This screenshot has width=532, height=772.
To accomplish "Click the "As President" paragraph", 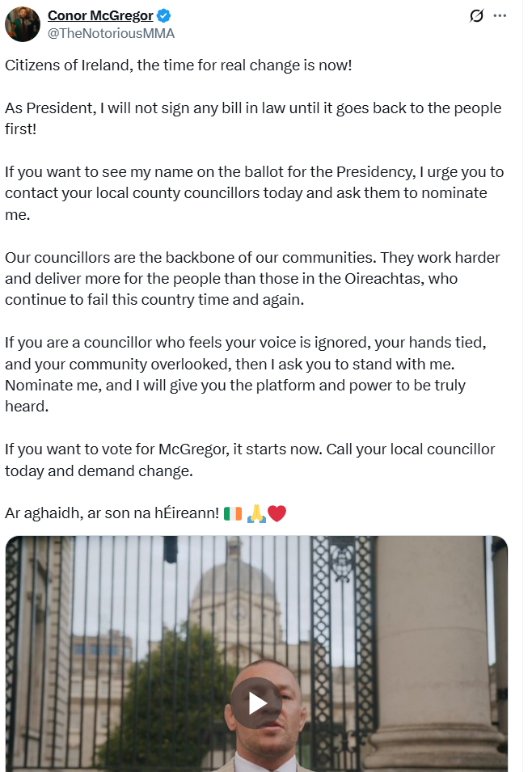I will pos(253,119).
